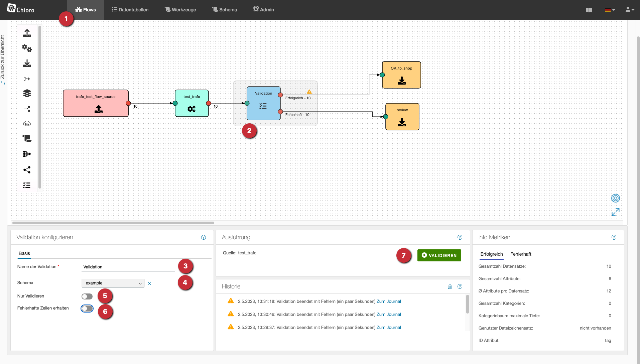Open the documentation book icon
This screenshot has height=364, width=640.
[589, 10]
